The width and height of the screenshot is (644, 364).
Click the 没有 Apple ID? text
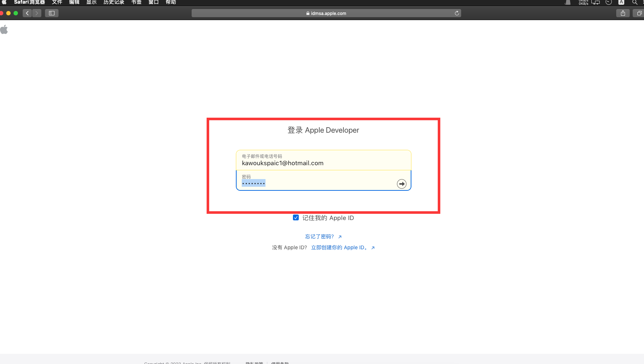[x=290, y=247]
